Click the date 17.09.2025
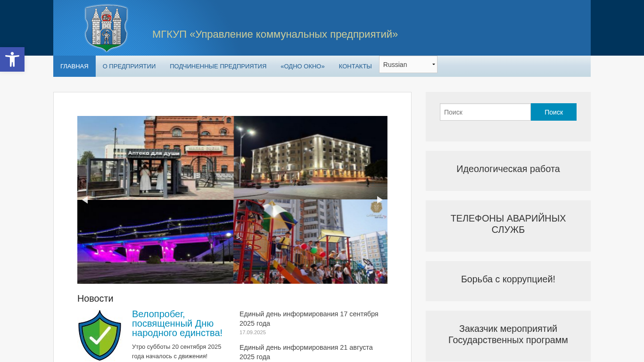The image size is (644, 362). [x=253, y=332]
